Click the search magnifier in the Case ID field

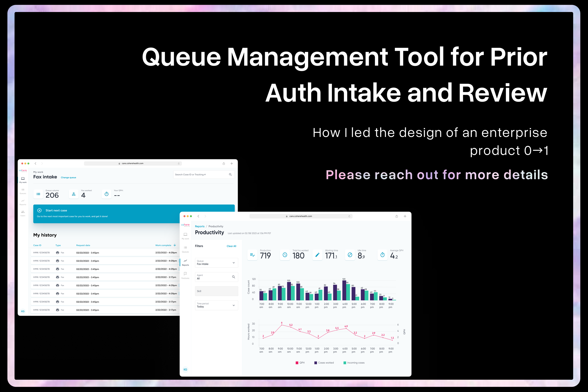[x=230, y=175]
